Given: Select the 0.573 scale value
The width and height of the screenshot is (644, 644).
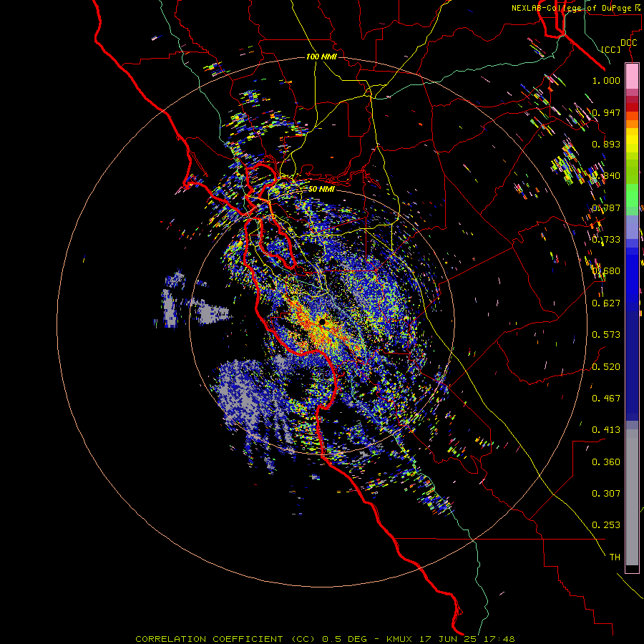Looking at the screenshot, I should coord(606,335).
